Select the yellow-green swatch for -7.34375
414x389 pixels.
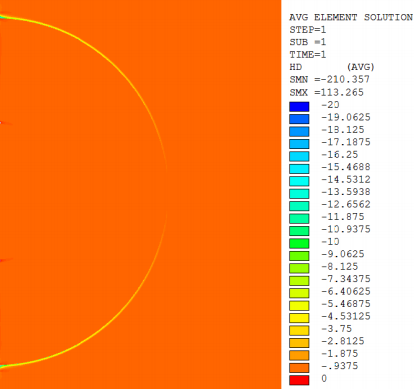point(299,280)
